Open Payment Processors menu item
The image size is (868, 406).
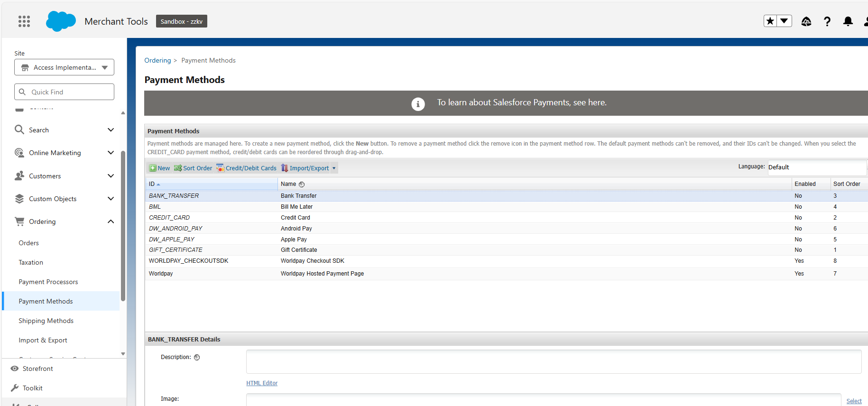click(48, 282)
